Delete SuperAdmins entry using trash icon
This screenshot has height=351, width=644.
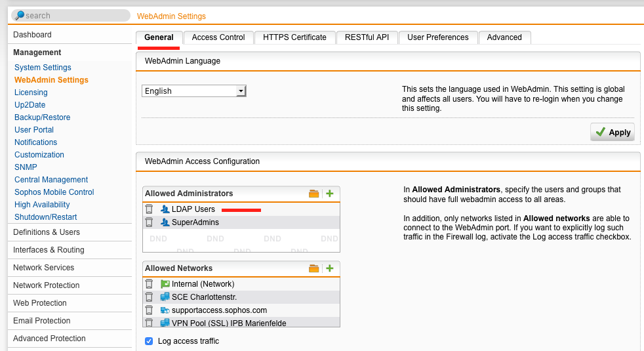coord(150,222)
